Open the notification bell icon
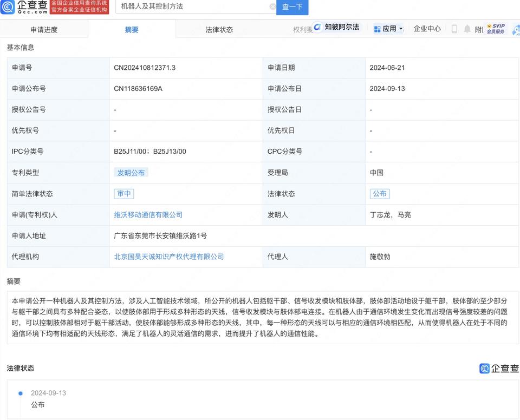The width and height of the screenshot is (520, 420). pyautogui.click(x=467, y=29)
